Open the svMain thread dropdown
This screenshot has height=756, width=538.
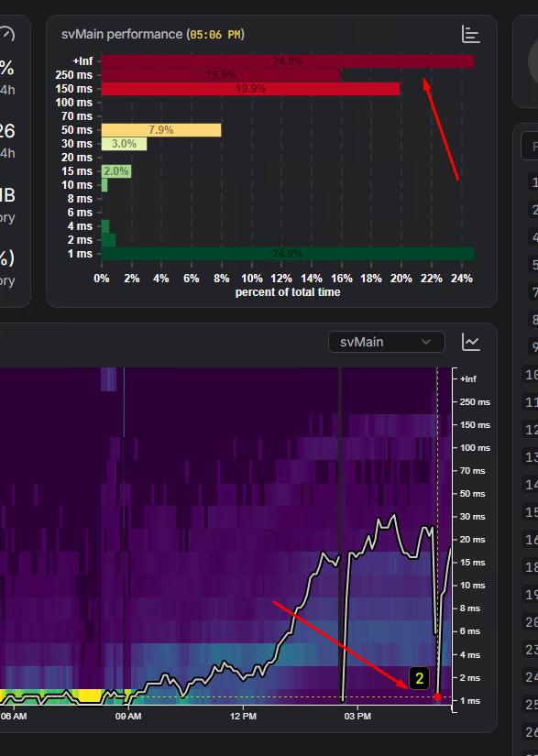(387, 342)
